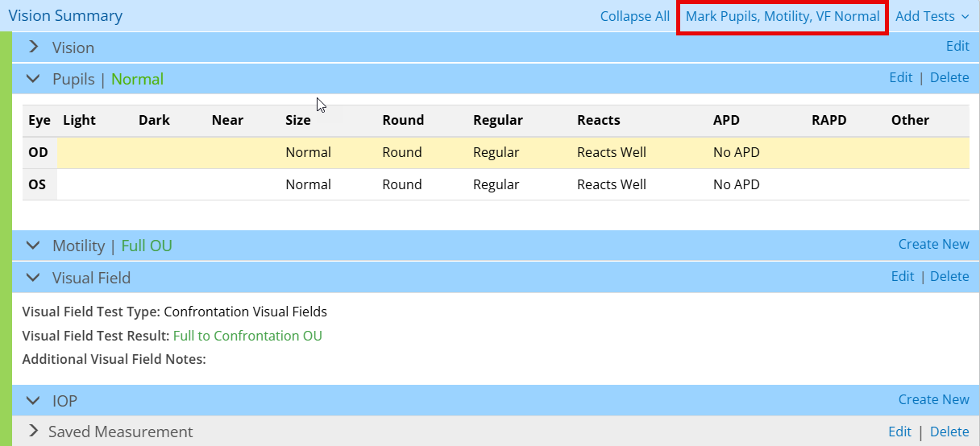Delete the Saved Measurement entry
This screenshot has width=980, height=446.
point(949,432)
